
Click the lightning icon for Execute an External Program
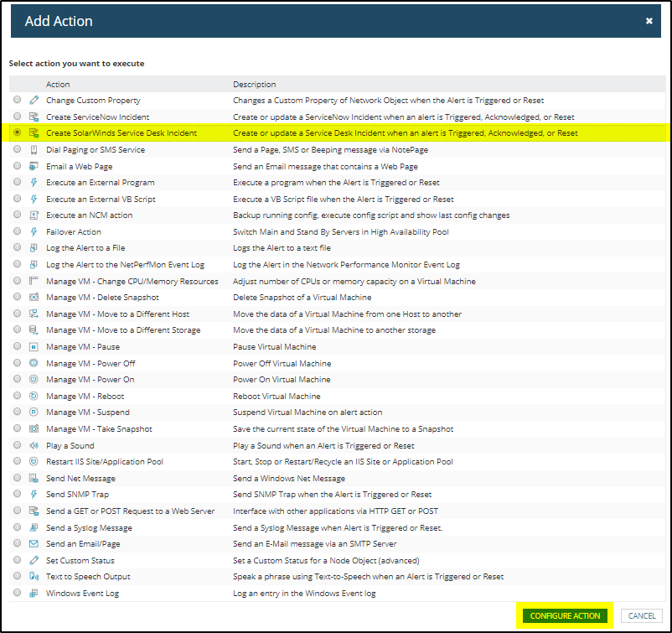[34, 182]
